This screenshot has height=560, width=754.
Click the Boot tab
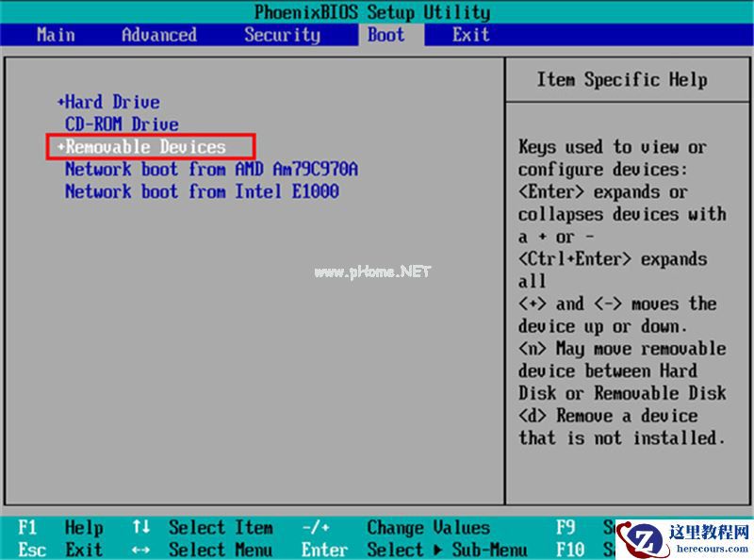pos(386,35)
